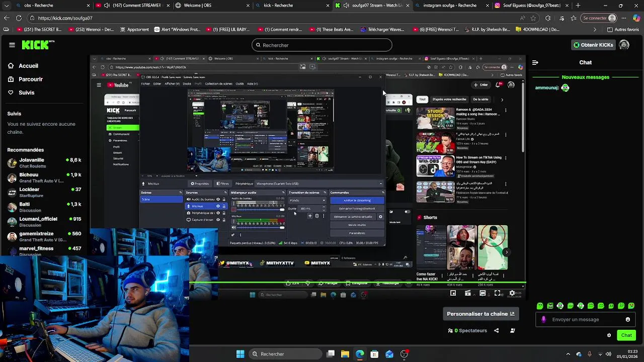Screen dimensions: 644x362
Task: Open recommended channel Loumani_officiel
Action: pos(44,222)
